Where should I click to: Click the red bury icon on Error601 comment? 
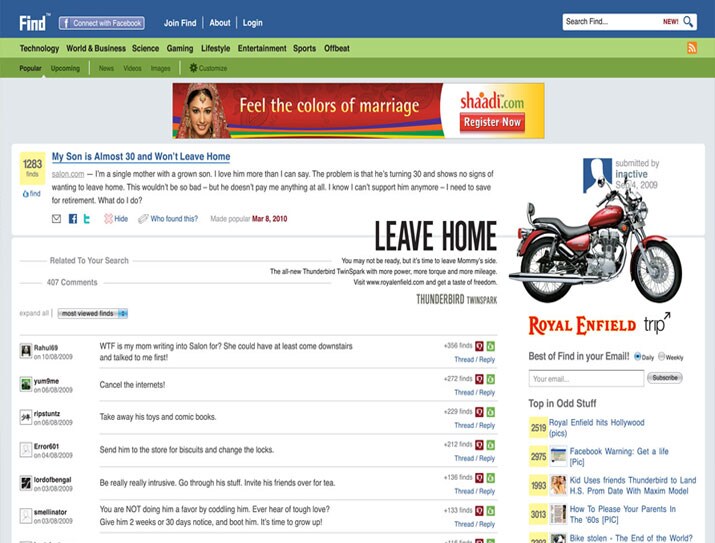click(x=479, y=445)
